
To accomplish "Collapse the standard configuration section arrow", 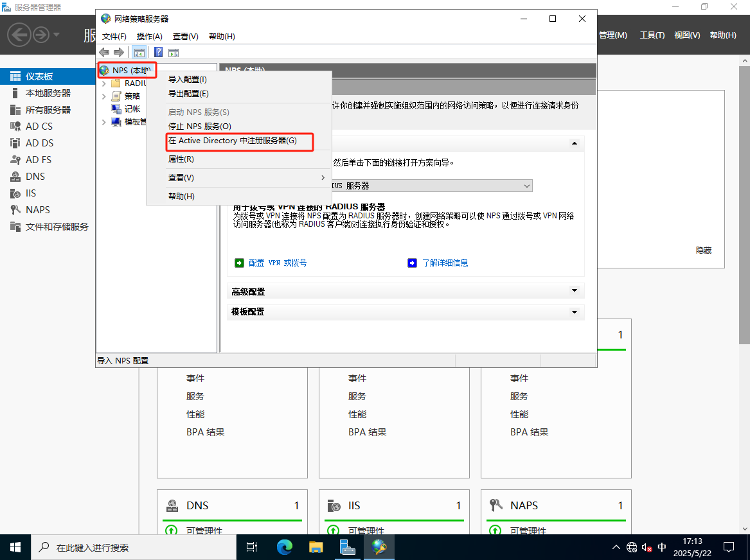I will click(x=575, y=143).
